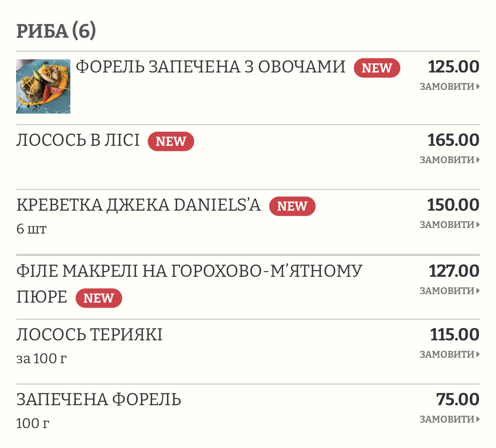
Task: Open the Креветка Джека Daniels'a dish title
Action: point(139,205)
